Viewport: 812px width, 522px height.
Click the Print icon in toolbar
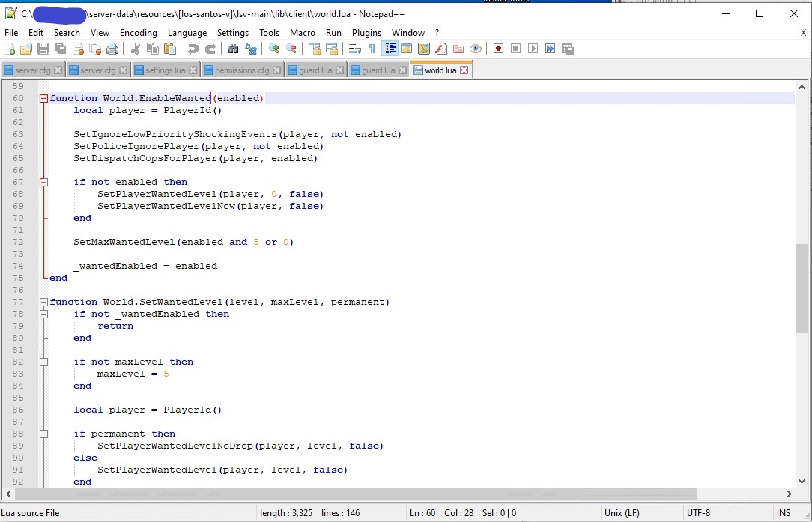(x=112, y=49)
